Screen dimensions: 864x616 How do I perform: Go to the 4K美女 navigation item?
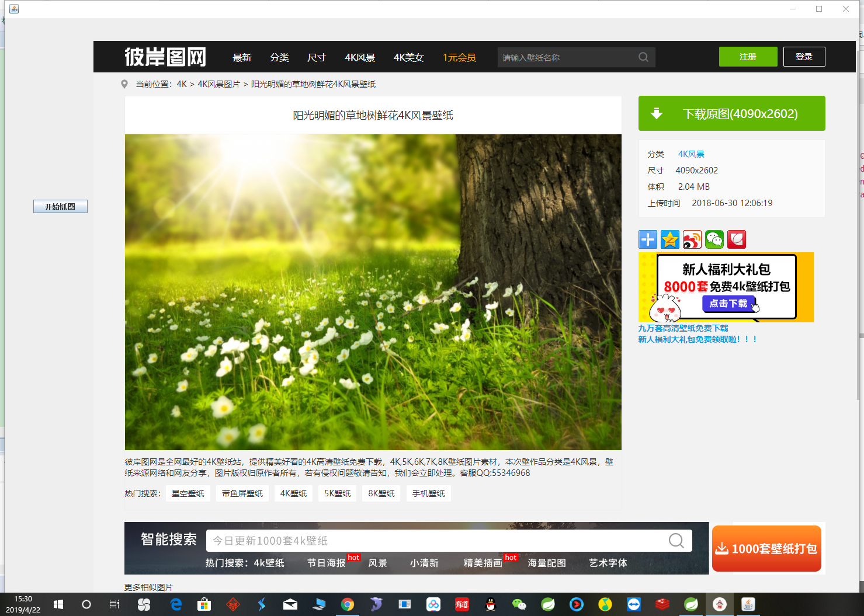pyautogui.click(x=408, y=57)
